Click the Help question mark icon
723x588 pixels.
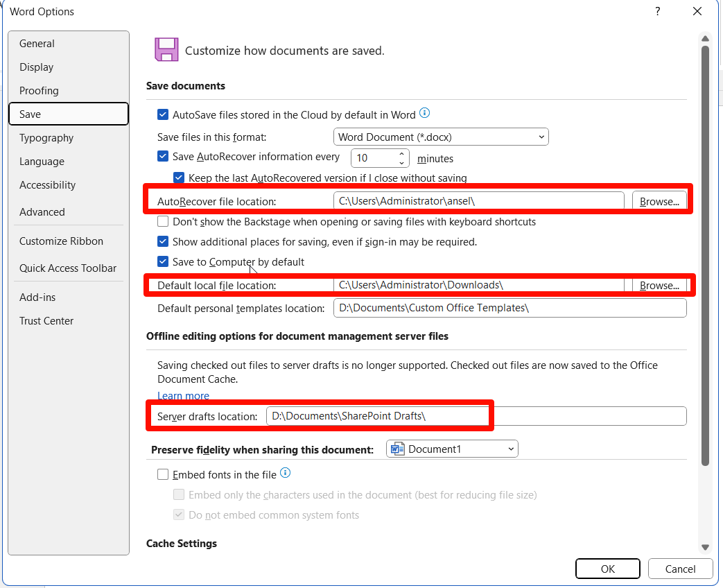coord(658,11)
